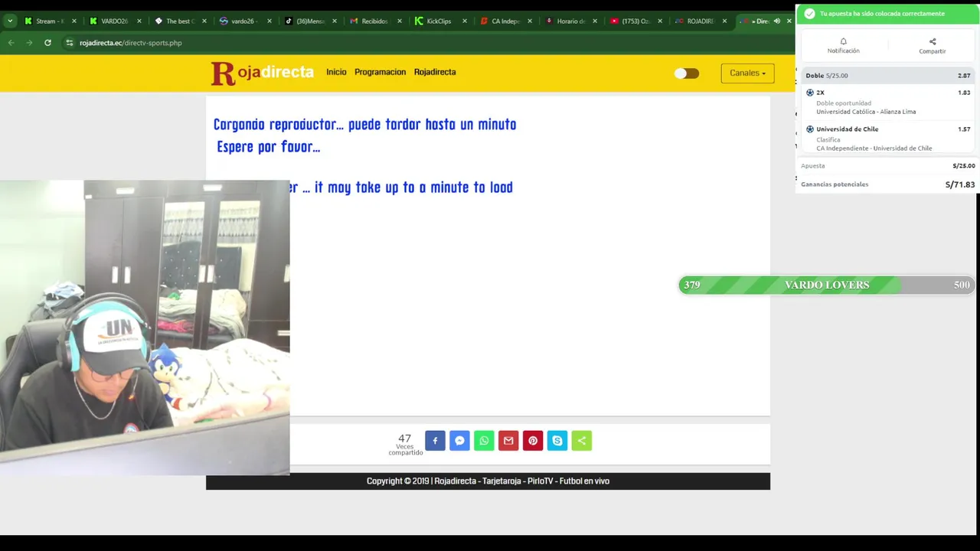Open Programacion menu item

click(x=380, y=72)
